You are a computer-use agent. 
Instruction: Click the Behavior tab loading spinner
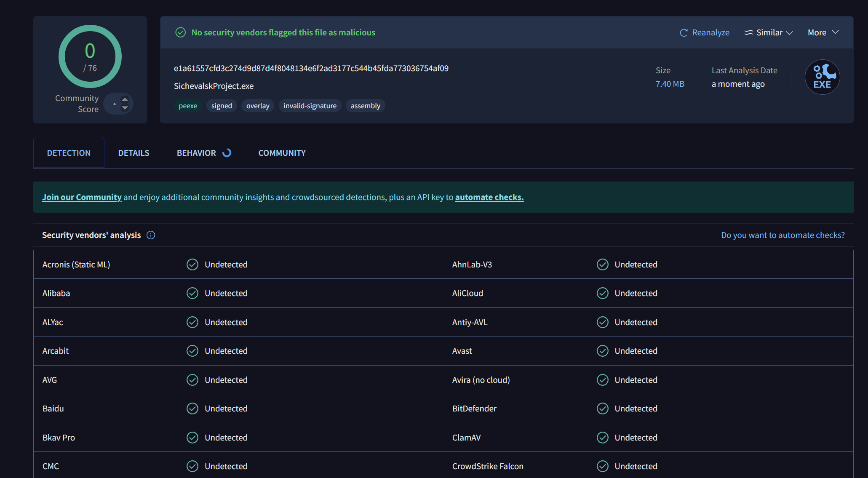click(x=227, y=153)
